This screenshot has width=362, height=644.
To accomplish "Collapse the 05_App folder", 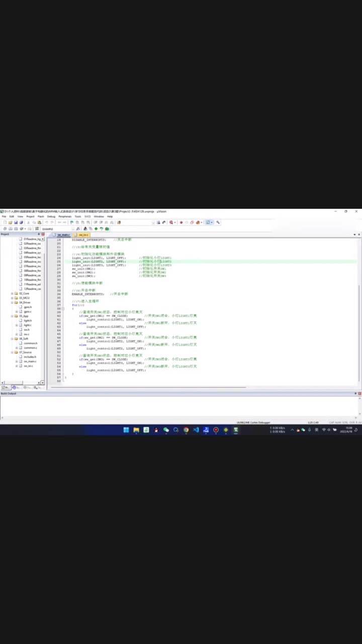I will click(12, 316).
